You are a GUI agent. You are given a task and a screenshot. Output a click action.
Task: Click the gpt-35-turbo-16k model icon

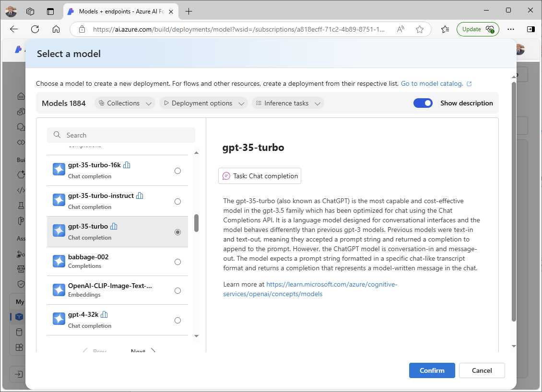click(x=59, y=169)
